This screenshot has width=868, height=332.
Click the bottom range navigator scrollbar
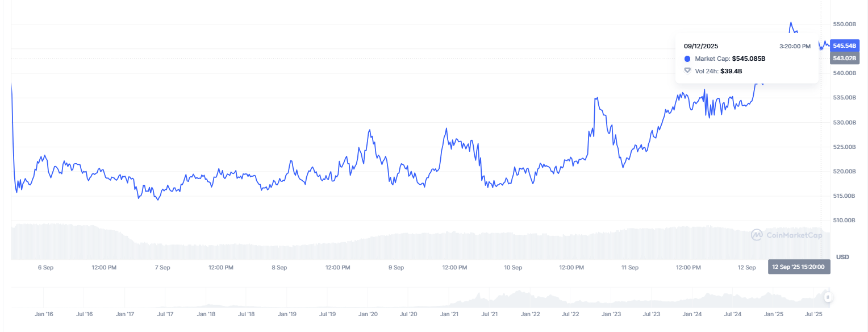(x=398, y=296)
